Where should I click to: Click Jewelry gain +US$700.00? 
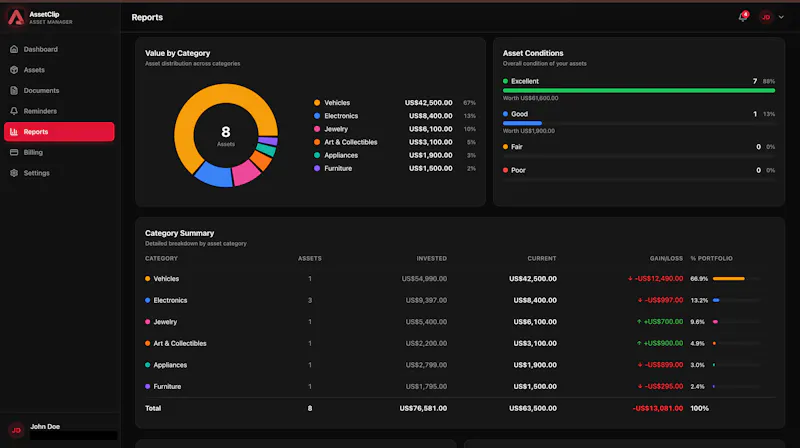[660, 322]
